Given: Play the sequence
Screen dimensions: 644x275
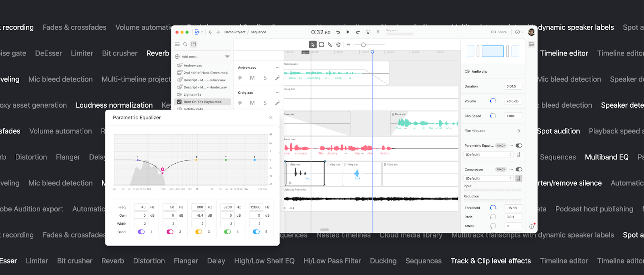Looking at the screenshot, I should click(x=348, y=32).
